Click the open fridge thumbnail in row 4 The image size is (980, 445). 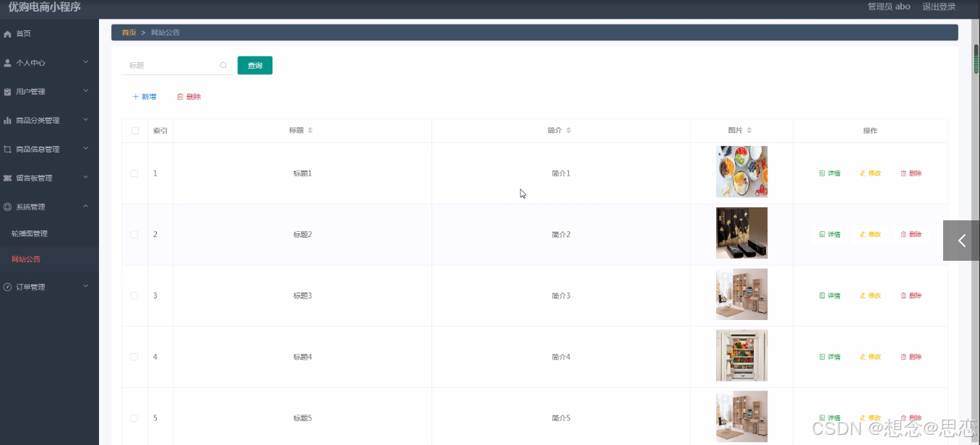click(742, 355)
